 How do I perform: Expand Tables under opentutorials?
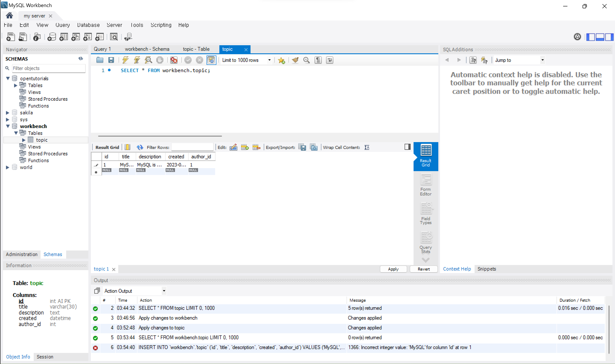coord(16,85)
